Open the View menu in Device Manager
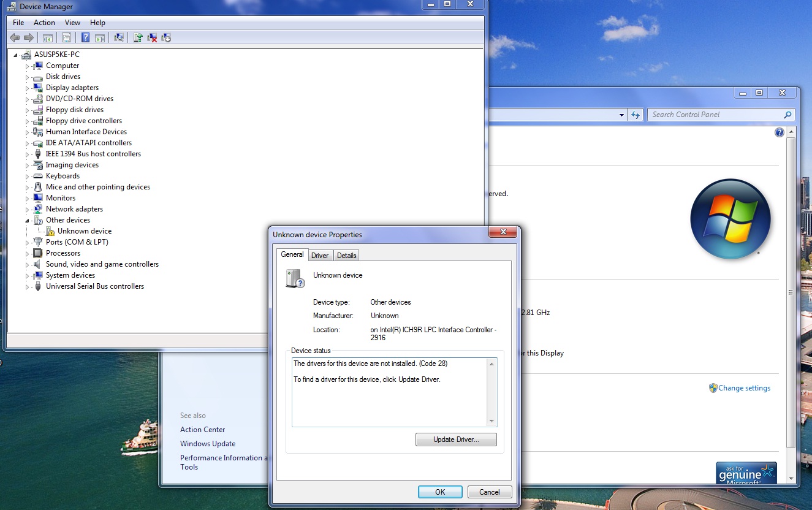Viewport: 812px width, 510px height. pos(72,23)
